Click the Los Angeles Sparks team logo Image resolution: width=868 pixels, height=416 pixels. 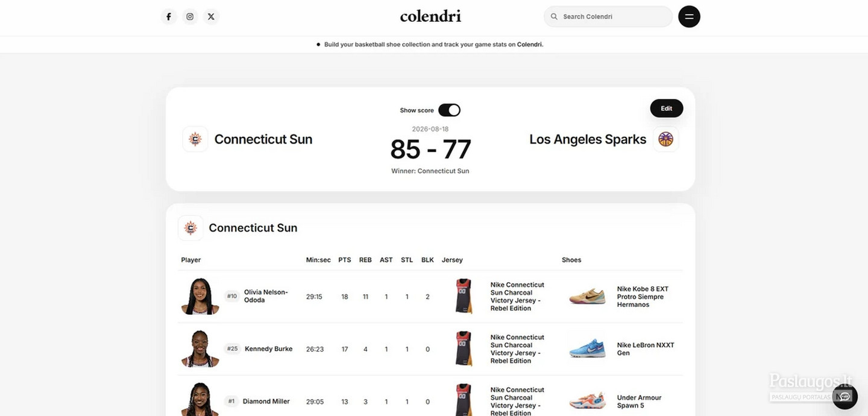pos(665,139)
